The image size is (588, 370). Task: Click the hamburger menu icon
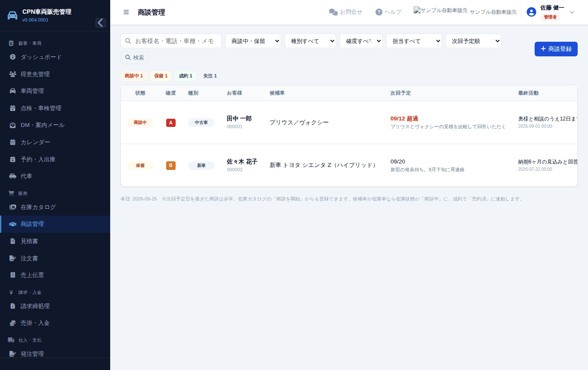(126, 12)
